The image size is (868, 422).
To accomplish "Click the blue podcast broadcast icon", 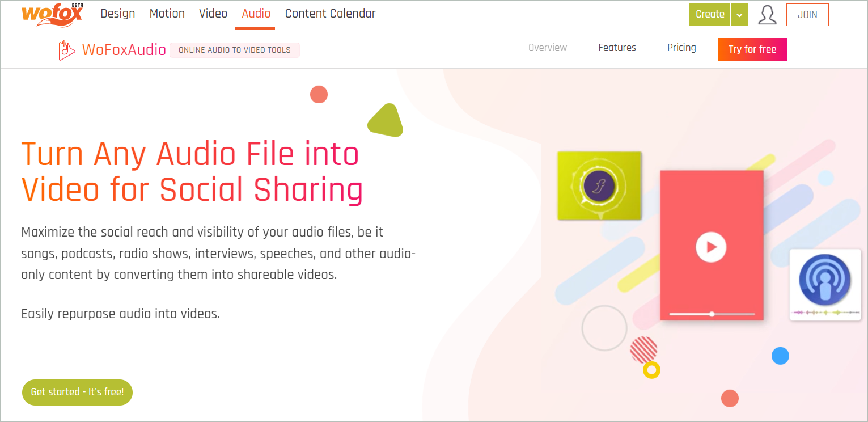I will tap(825, 279).
